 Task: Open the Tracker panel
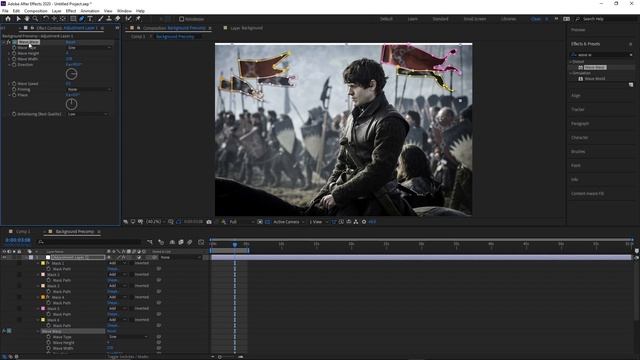(578, 109)
